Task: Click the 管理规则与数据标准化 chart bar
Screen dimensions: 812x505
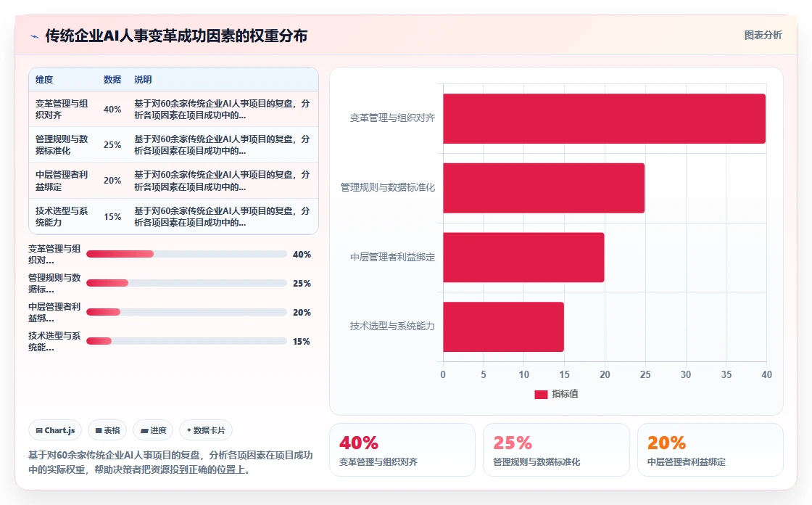Action: click(x=544, y=188)
